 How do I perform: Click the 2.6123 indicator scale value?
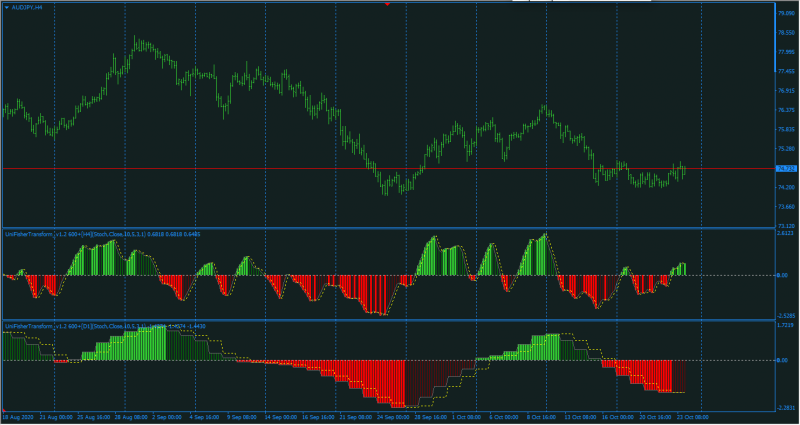786,233
